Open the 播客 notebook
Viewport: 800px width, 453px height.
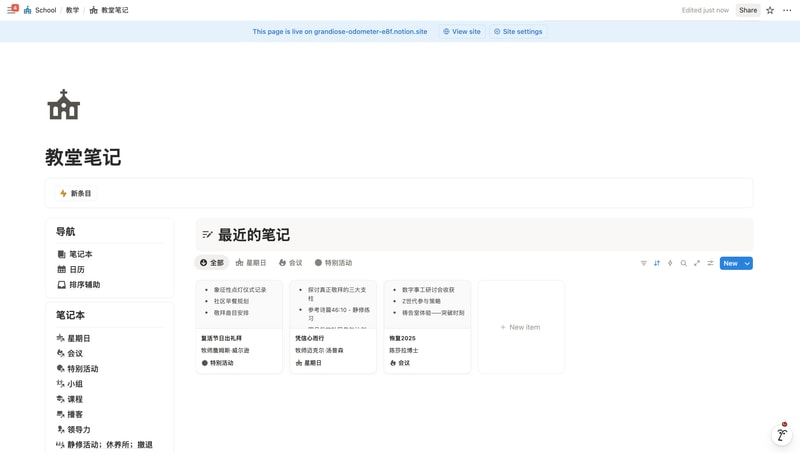click(69, 414)
